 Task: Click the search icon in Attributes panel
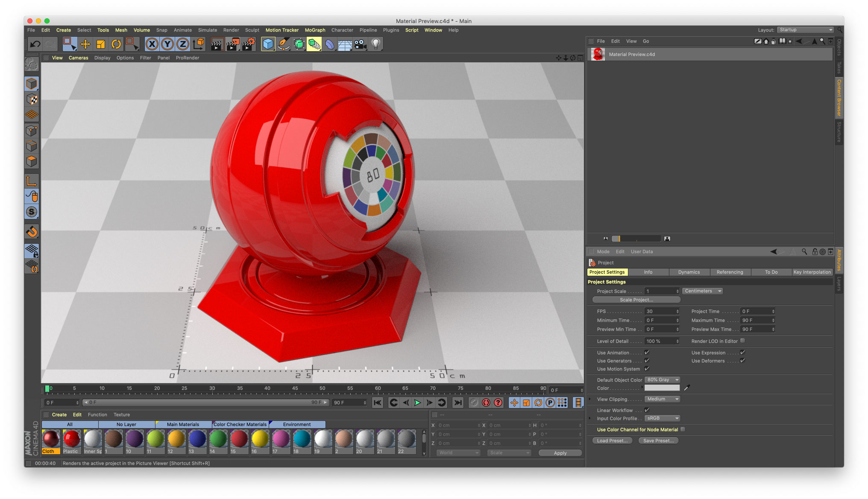[x=804, y=252]
